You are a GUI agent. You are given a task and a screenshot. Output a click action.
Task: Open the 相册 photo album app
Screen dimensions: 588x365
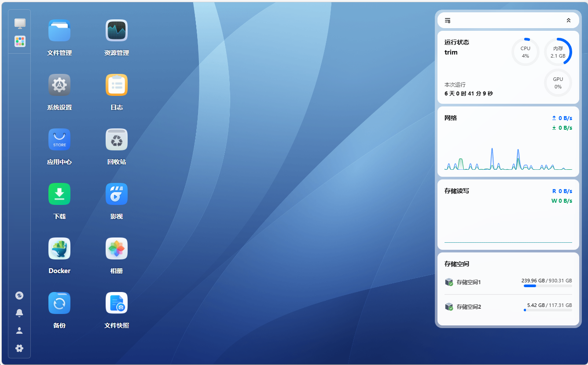pyautogui.click(x=117, y=248)
